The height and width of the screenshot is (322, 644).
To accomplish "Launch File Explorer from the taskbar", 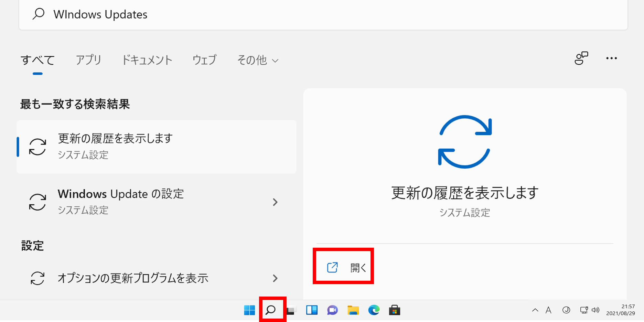I will coord(353,310).
